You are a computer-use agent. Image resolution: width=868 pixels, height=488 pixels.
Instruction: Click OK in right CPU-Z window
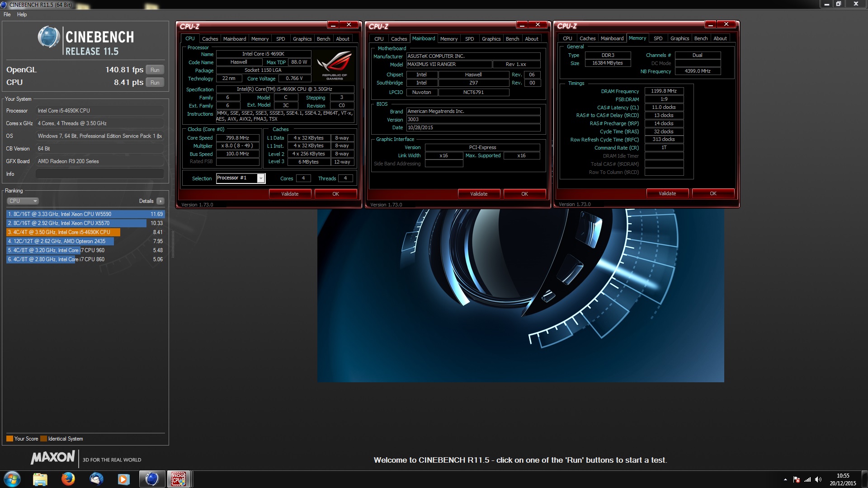[713, 193]
